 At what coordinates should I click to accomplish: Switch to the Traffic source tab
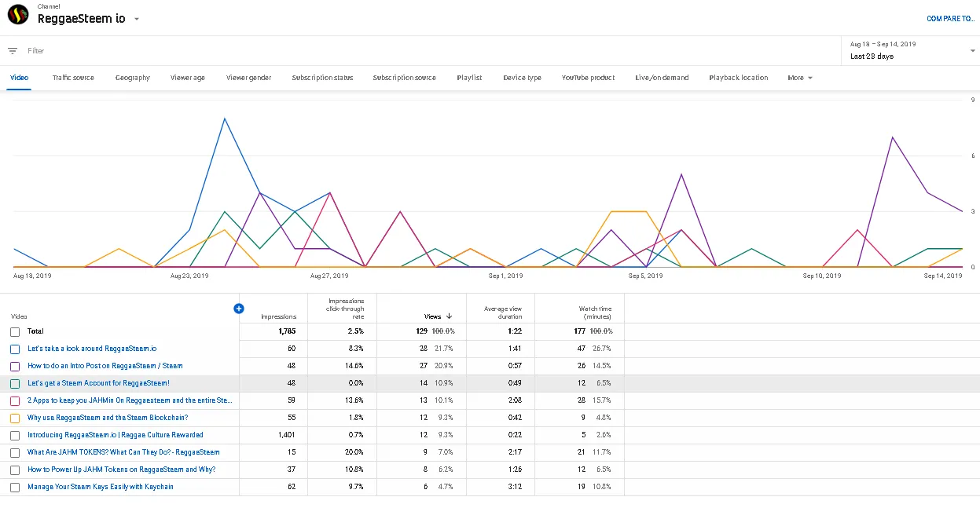pyautogui.click(x=73, y=78)
